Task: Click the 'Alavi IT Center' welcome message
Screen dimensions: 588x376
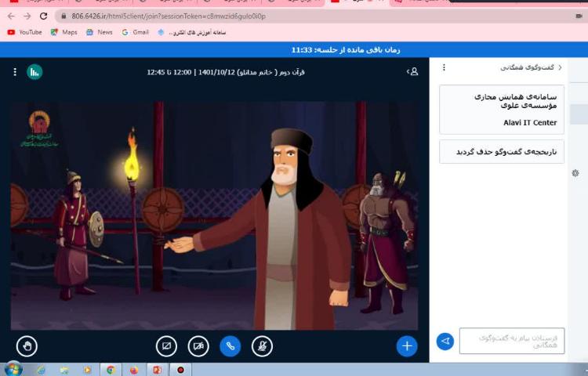Action: click(x=502, y=110)
